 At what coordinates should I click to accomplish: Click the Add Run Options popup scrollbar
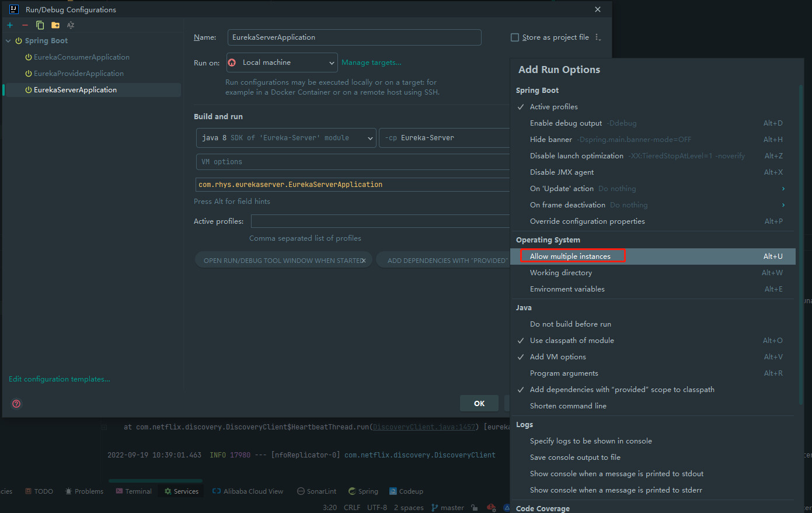[x=801, y=244]
